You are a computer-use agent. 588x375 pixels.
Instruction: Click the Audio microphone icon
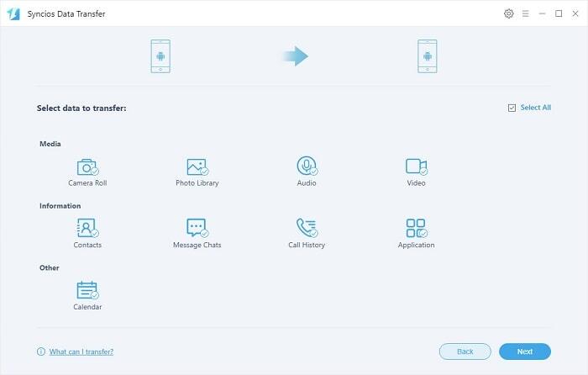307,166
